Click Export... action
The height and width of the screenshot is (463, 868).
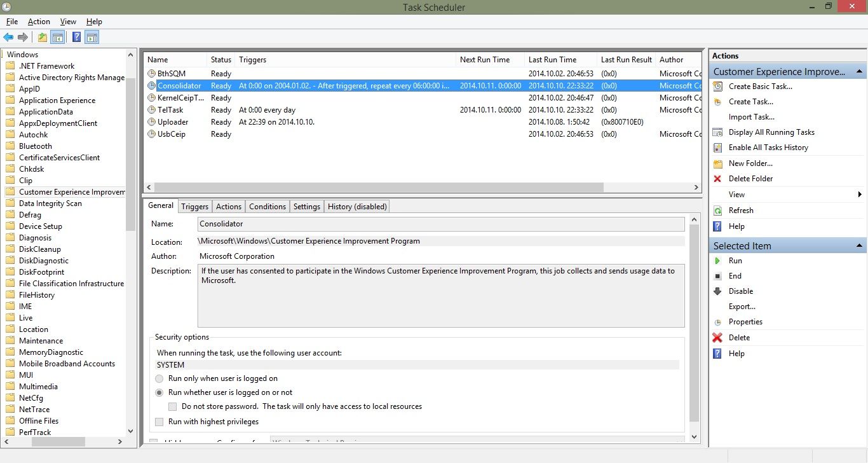click(x=742, y=307)
